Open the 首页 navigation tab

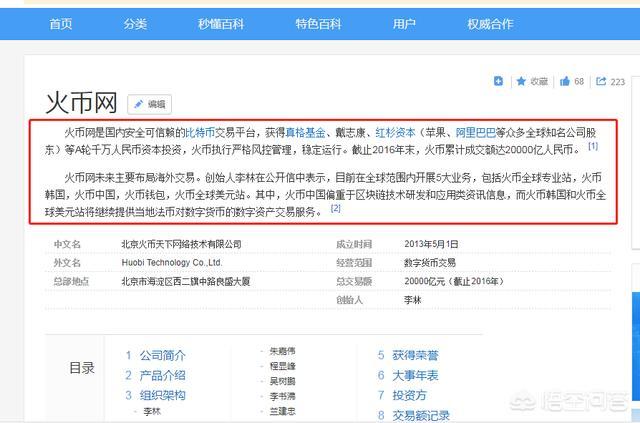[x=61, y=23]
